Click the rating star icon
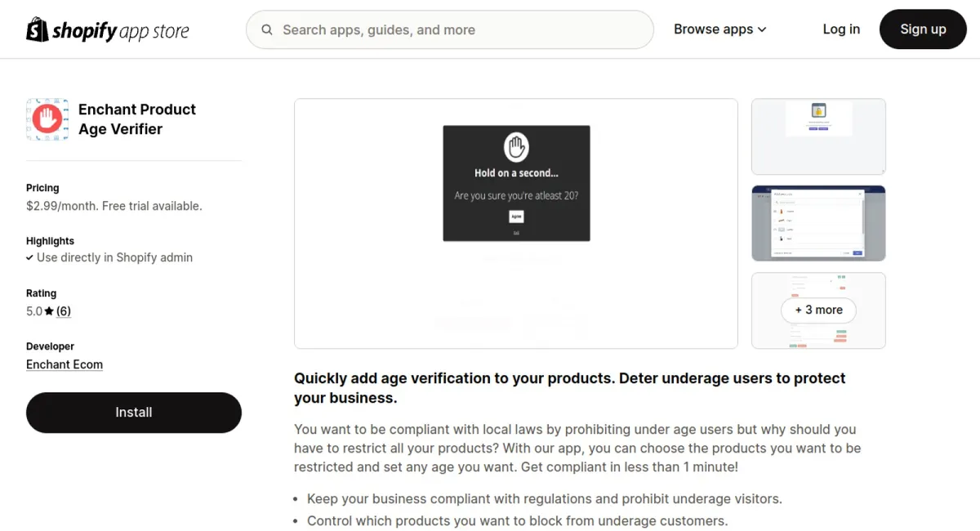The height and width of the screenshot is (531, 980). click(49, 311)
